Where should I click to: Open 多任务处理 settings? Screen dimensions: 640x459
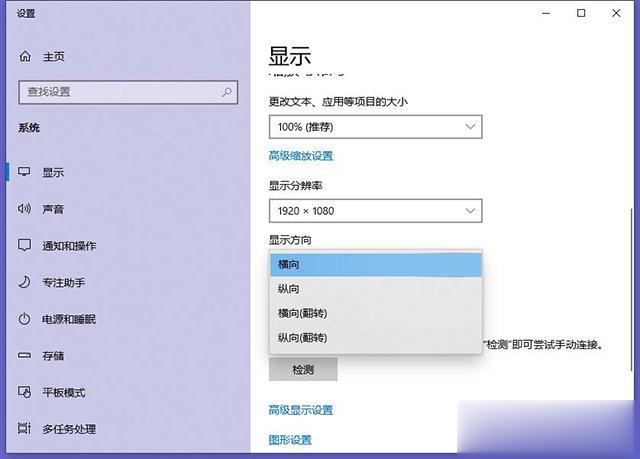[x=69, y=429]
